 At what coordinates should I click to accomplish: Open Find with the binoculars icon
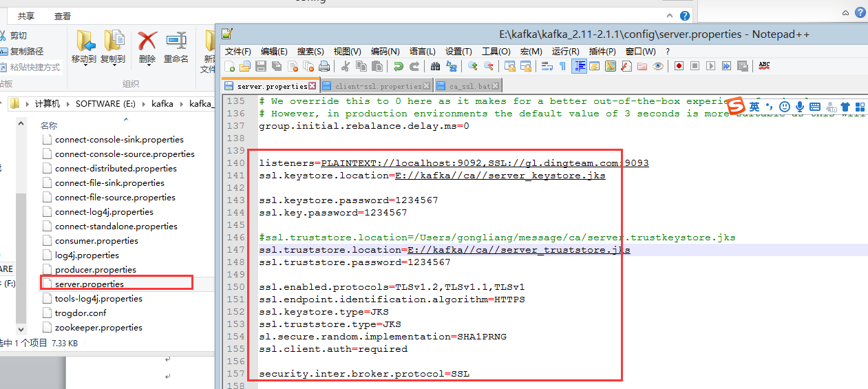[435, 66]
